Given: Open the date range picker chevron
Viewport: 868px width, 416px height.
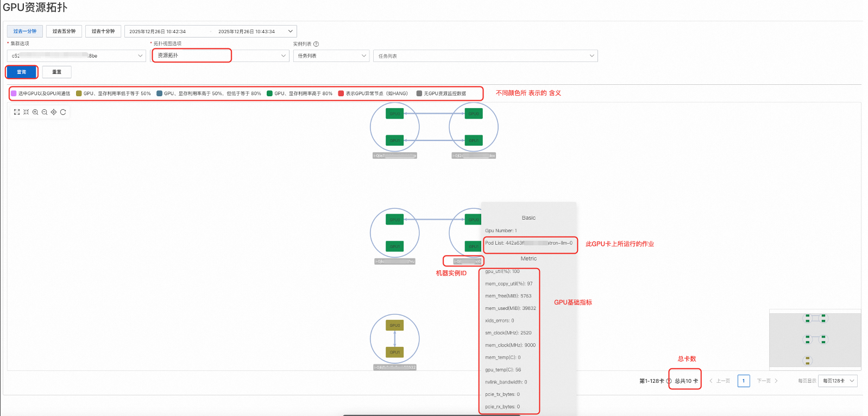Looking at the screenshot, I should pos(291,32).
